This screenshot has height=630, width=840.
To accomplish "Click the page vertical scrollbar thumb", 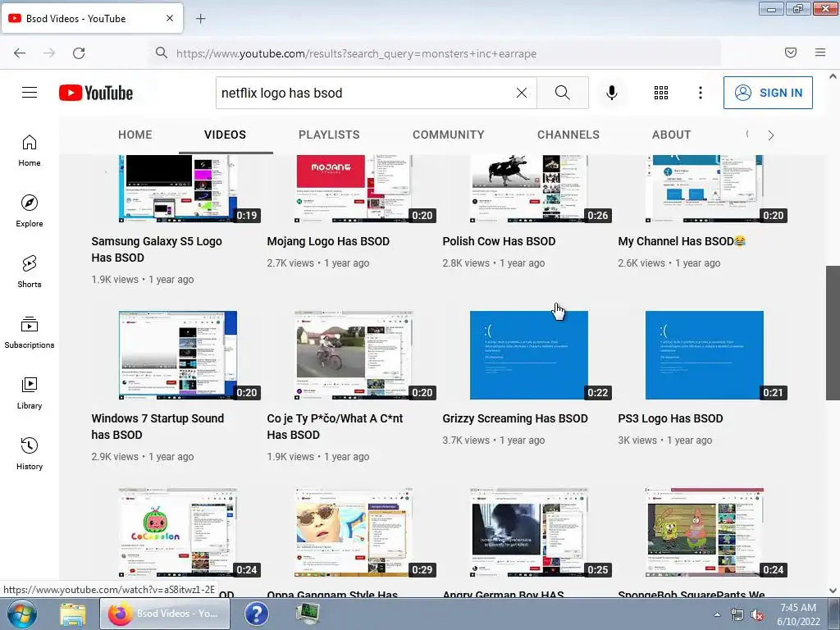I will click(x=833, y=333).
